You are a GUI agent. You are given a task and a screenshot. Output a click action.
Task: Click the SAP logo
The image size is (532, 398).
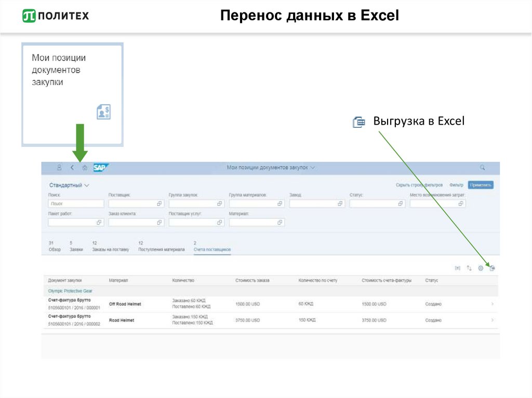[x=101, y=168]
